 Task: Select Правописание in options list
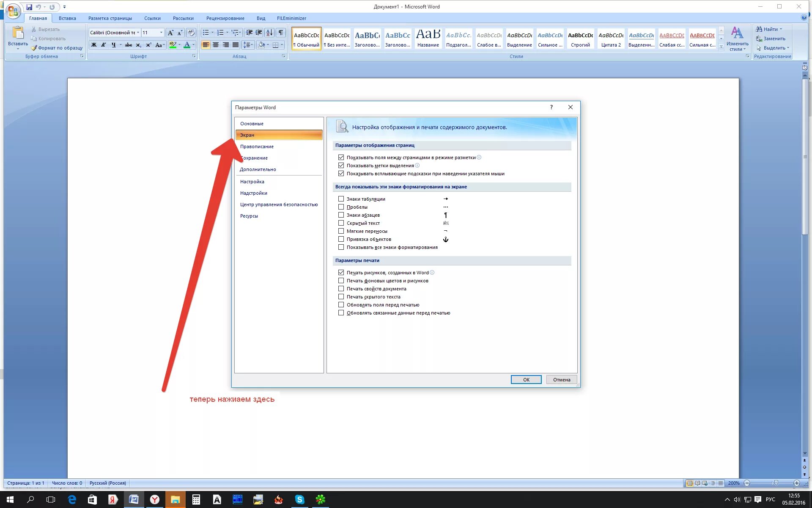click(x=257, y=146)
